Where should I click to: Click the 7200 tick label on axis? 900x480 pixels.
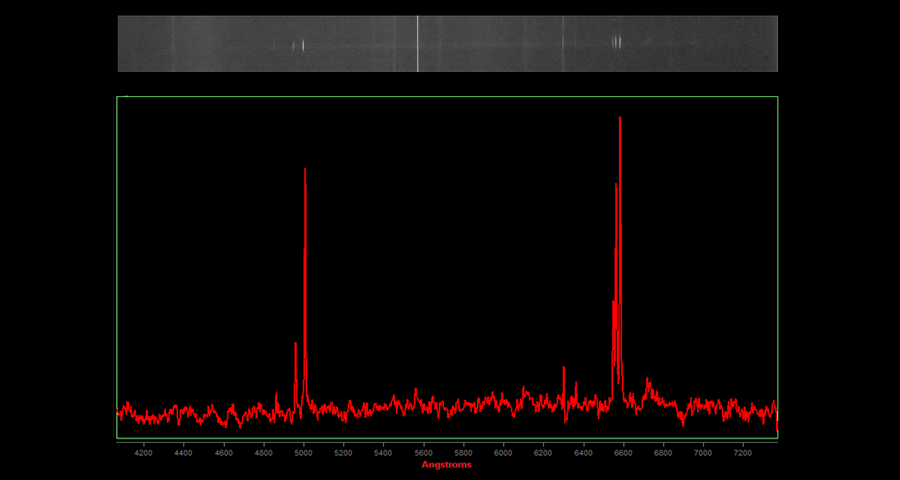click(x=743, y=453)
